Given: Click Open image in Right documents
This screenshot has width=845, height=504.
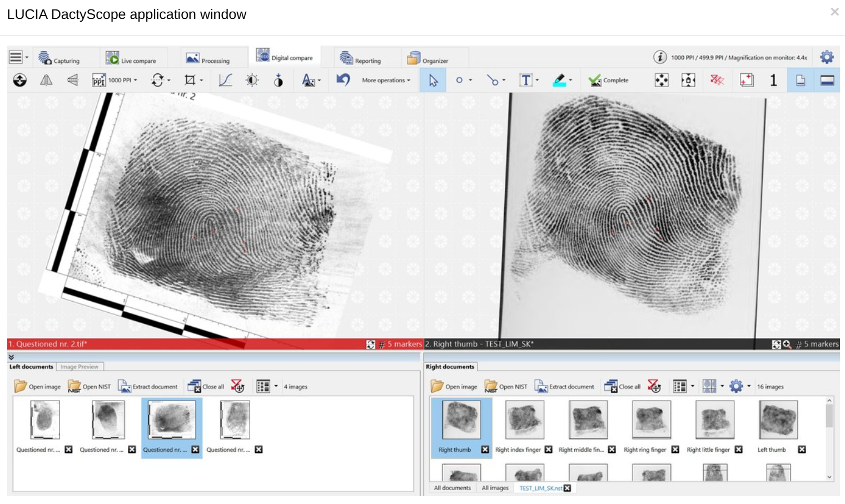Looking at the screenshot, I should click(454, 386).
